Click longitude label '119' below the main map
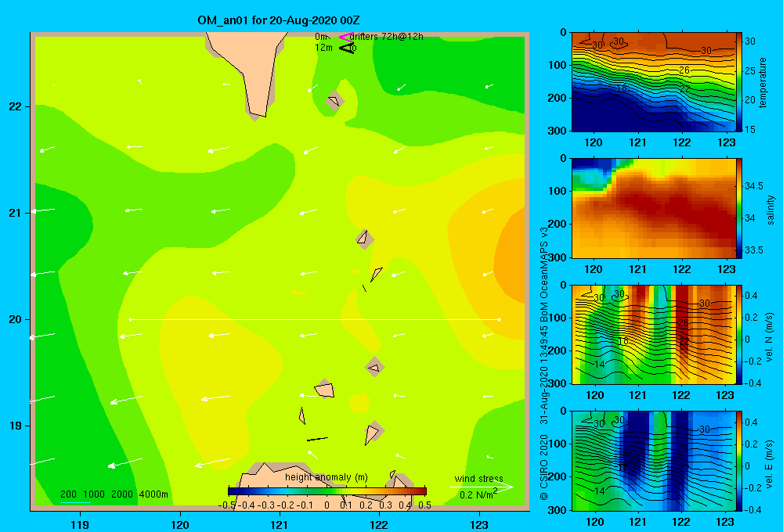This screenshot has width=783, height=532. coord(80,524)
